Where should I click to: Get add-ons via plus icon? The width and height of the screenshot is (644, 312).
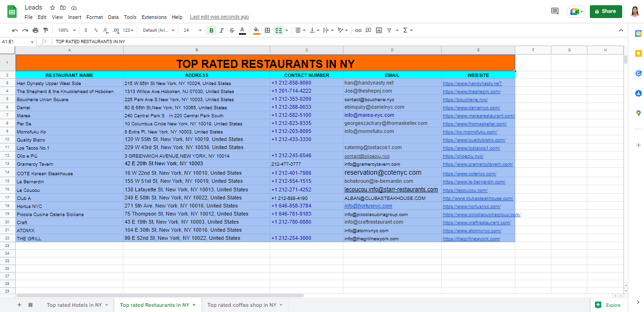pos(638,145)
